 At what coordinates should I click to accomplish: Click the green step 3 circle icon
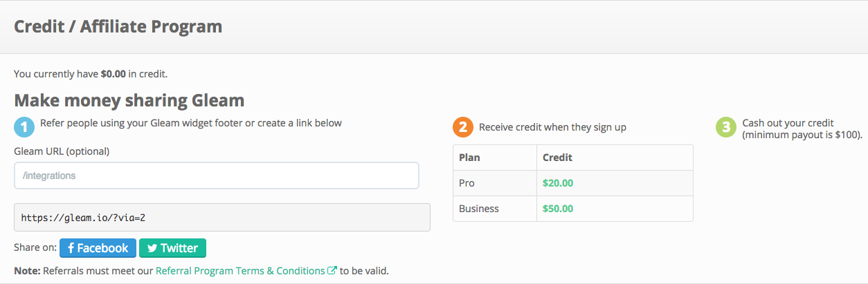pyautogui.click(x=725, y=127)
